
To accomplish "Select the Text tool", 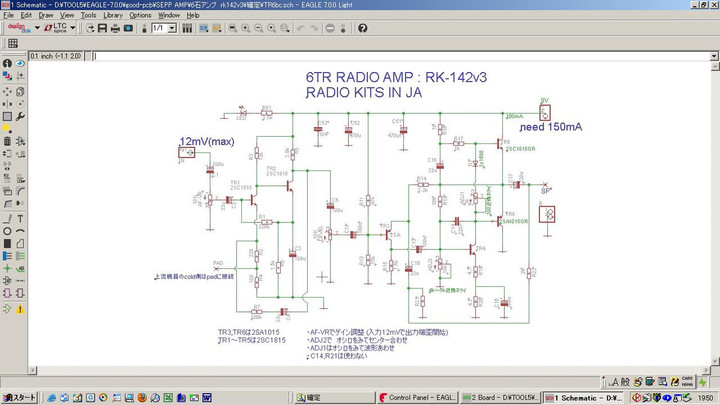I will coord(21,217).
